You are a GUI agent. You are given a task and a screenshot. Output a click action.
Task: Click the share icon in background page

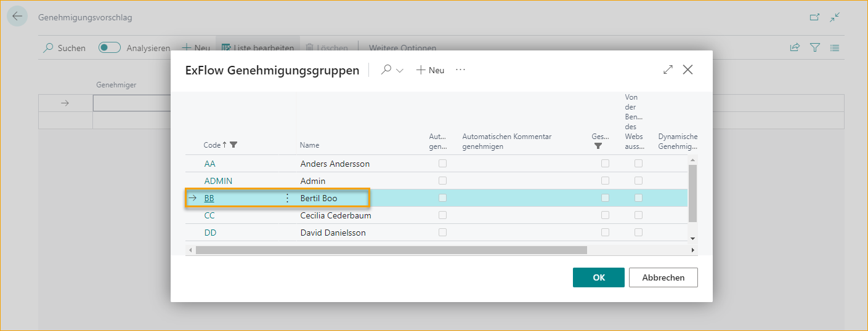point(795,47)
